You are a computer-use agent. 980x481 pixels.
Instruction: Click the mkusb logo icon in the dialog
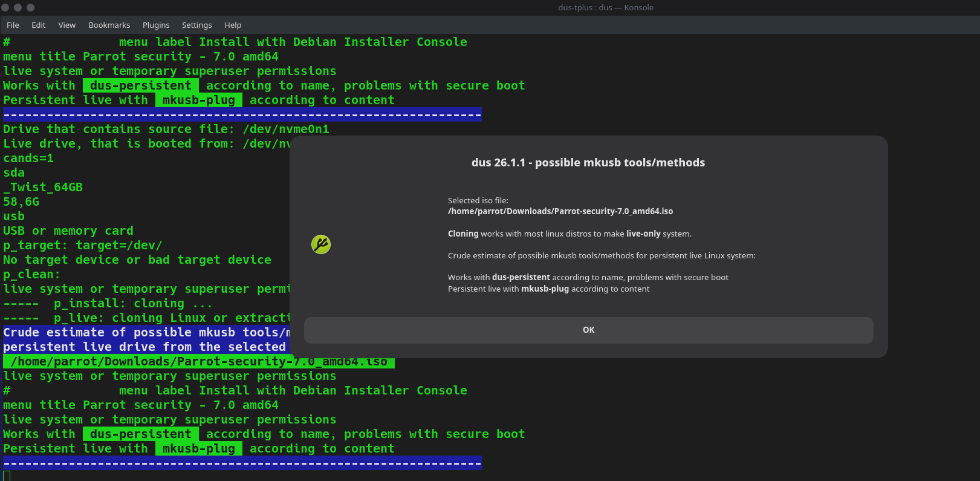click(x=321, y=244)
